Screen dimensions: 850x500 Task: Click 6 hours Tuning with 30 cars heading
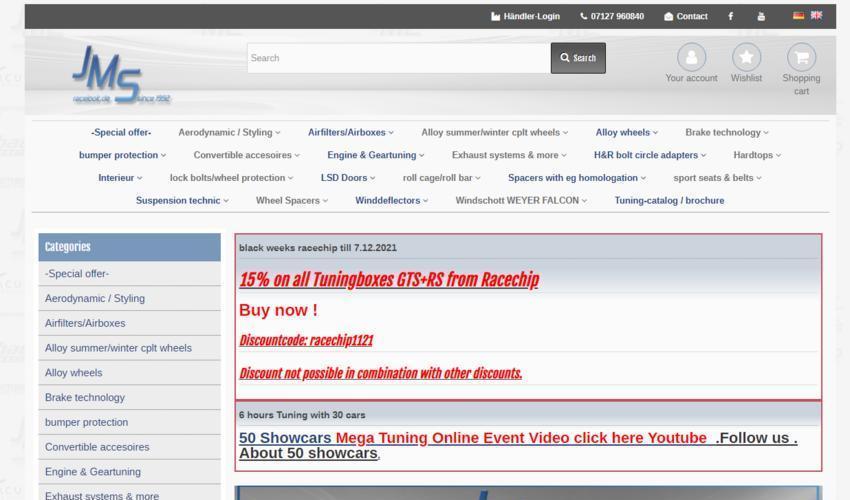tap(302, 415)
